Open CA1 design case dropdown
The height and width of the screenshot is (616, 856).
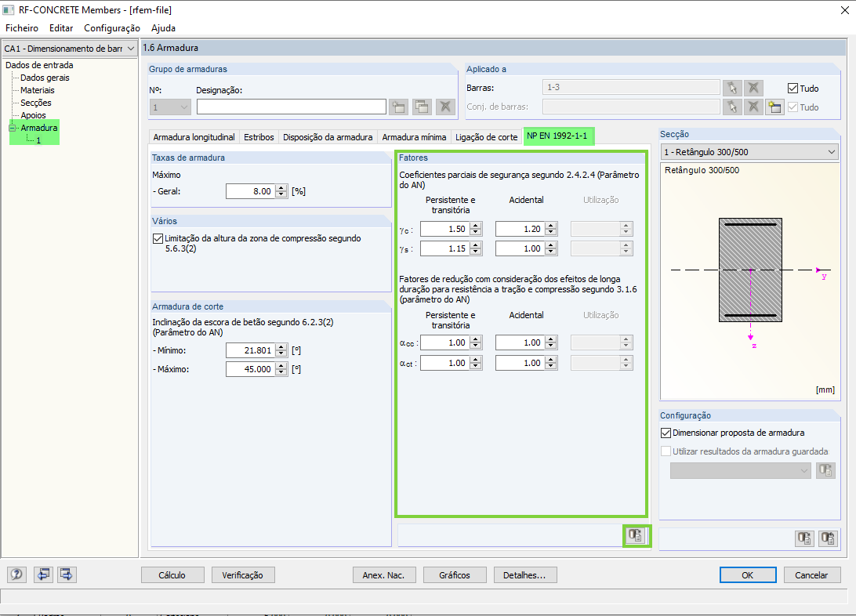tap(69, 49)
